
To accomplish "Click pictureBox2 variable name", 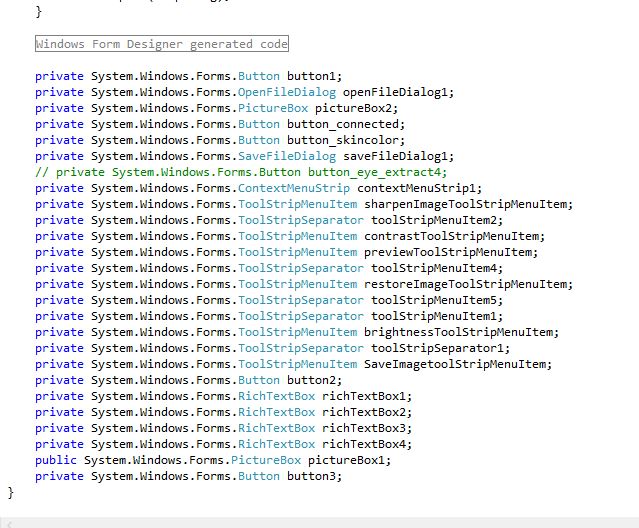I will pyautogui.click(x=353, y=108).
